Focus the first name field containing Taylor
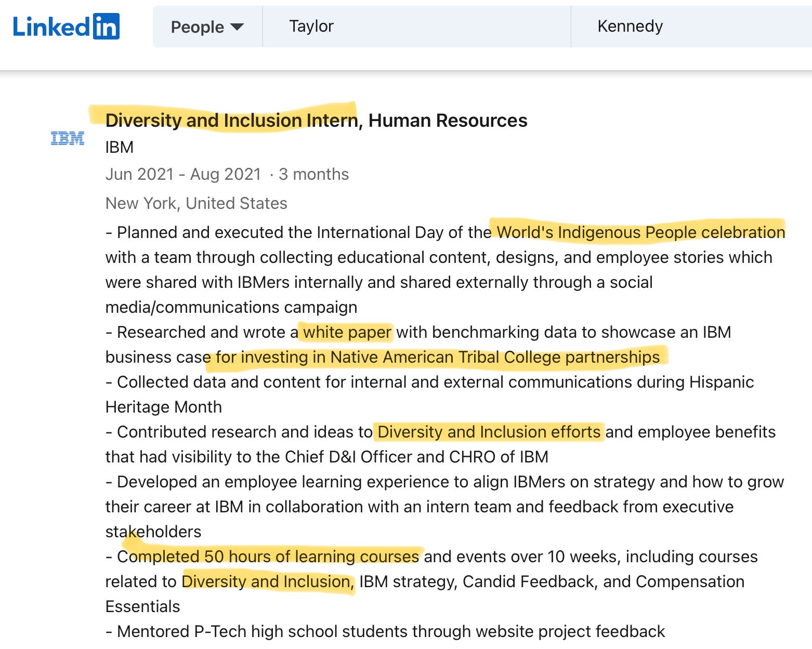The height and width of the screenshot is (649, 812). pos(417,27)
